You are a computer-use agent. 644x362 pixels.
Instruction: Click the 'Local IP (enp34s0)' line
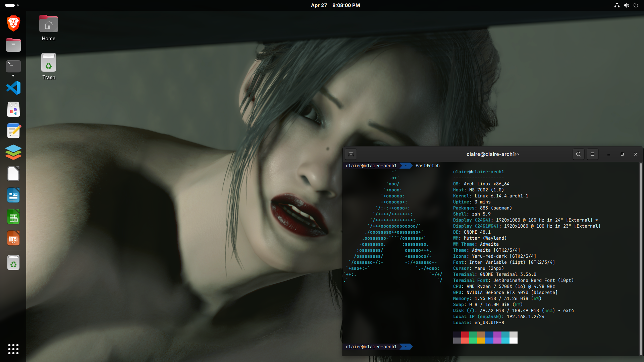(499, 317)
